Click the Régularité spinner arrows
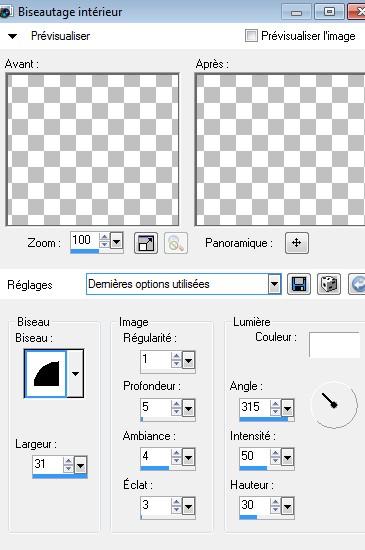 click(176, 360)
